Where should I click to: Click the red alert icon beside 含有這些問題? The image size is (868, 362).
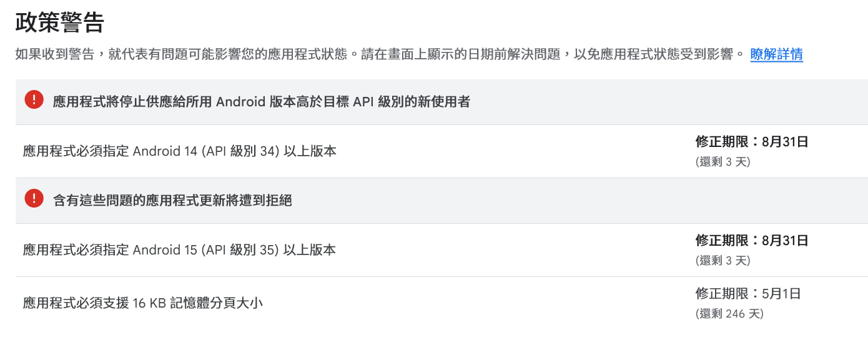coord(34,199)
